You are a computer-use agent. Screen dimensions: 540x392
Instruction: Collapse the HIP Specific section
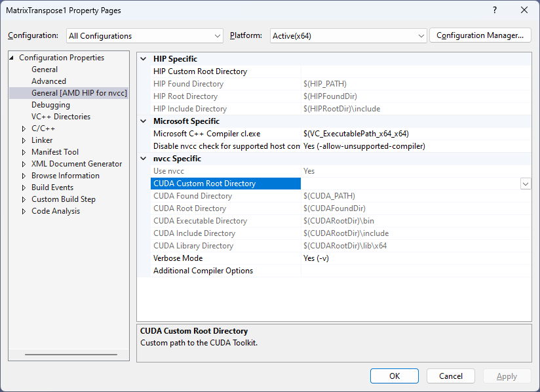[144, 59]
